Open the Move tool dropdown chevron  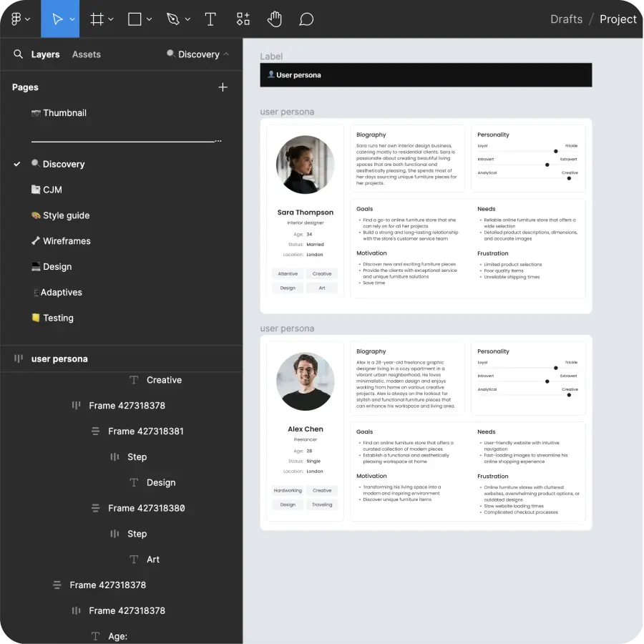72,19
